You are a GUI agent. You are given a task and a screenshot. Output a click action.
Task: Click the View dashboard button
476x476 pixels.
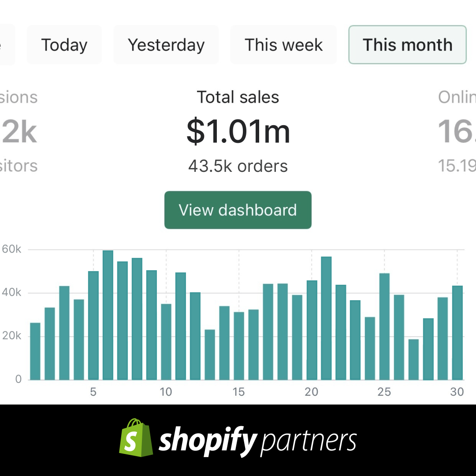click(238, 210)
